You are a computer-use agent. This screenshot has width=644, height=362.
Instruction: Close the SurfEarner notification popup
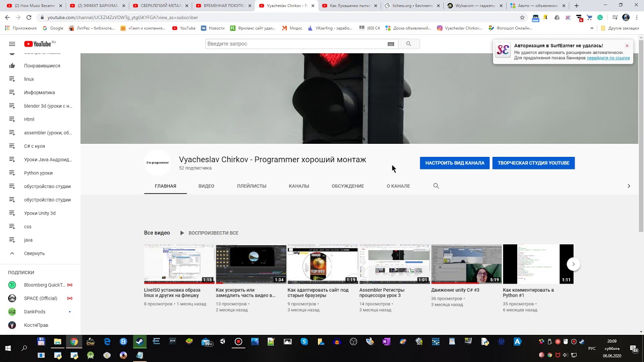tap(627, 46)
